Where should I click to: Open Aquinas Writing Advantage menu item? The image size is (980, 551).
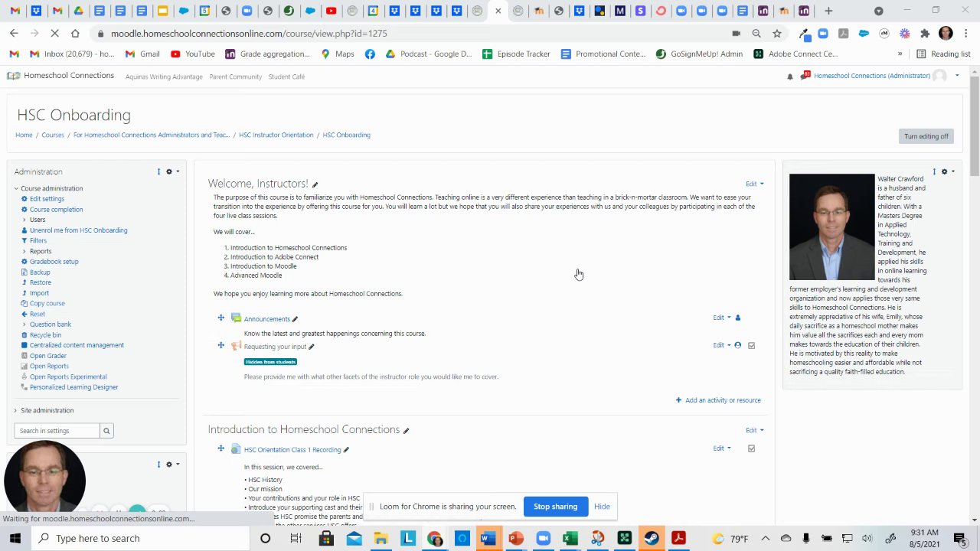click(164, 77)
